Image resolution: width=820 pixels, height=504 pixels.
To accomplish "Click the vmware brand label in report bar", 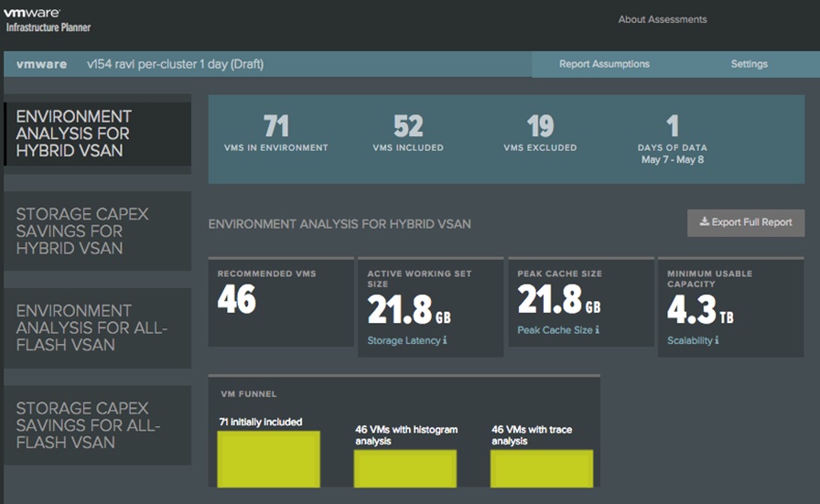I will [41, 64].
